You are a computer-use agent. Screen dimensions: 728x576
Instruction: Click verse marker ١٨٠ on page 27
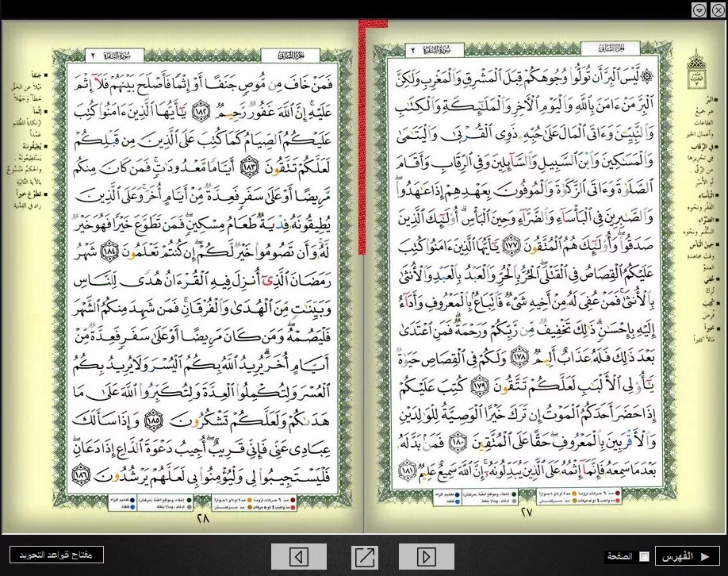pyautogui.click(x=457, y=443)
